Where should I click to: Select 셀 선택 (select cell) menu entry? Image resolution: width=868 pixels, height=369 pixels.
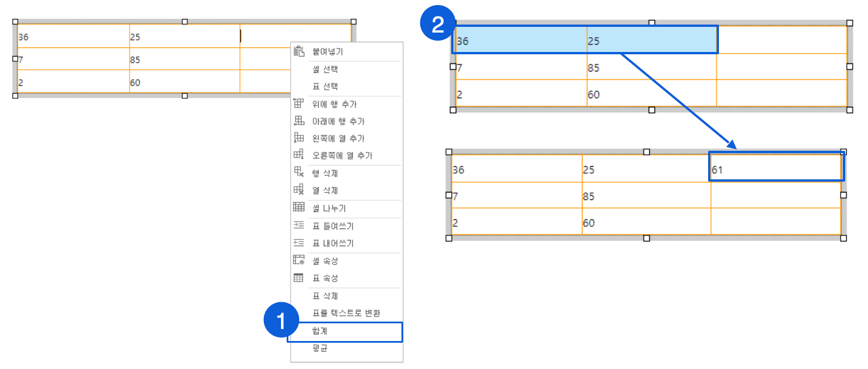(x=325, y=69)
